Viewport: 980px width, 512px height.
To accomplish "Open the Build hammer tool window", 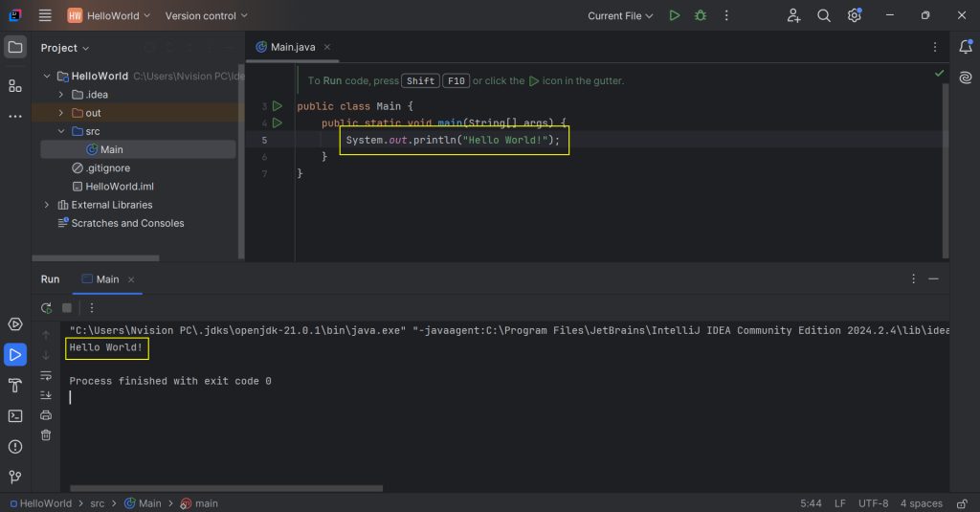I will [x=15, y=385].
